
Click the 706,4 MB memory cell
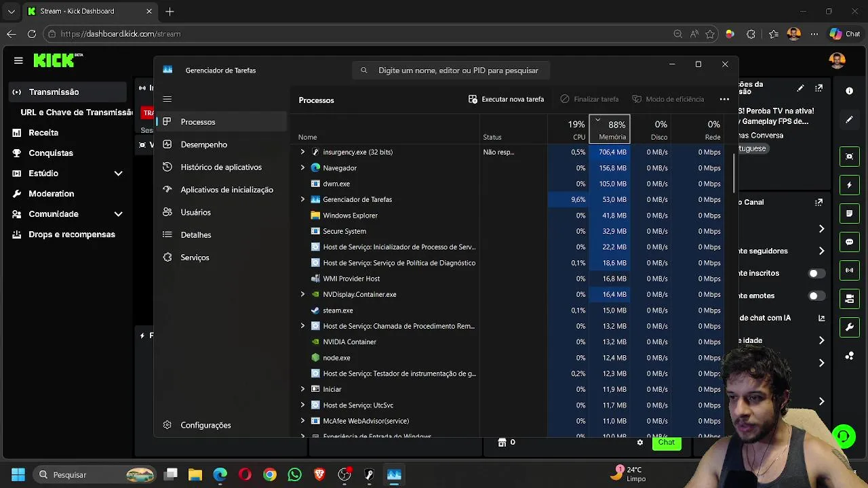coord(610,152)
